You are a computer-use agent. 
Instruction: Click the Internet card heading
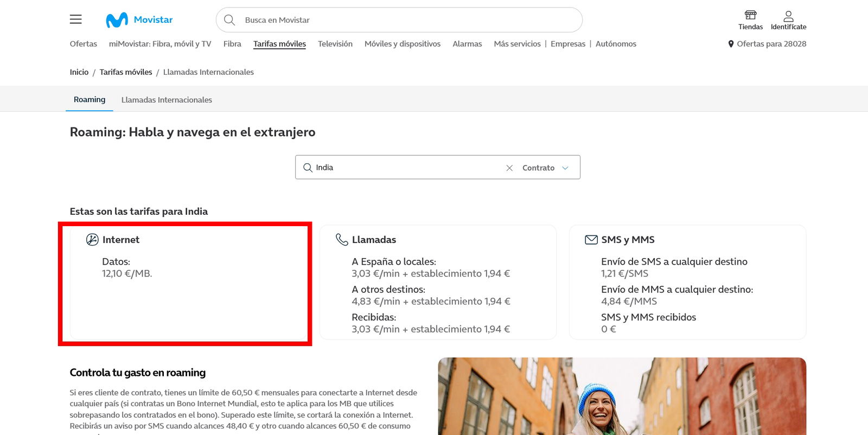tap(121, 240)
